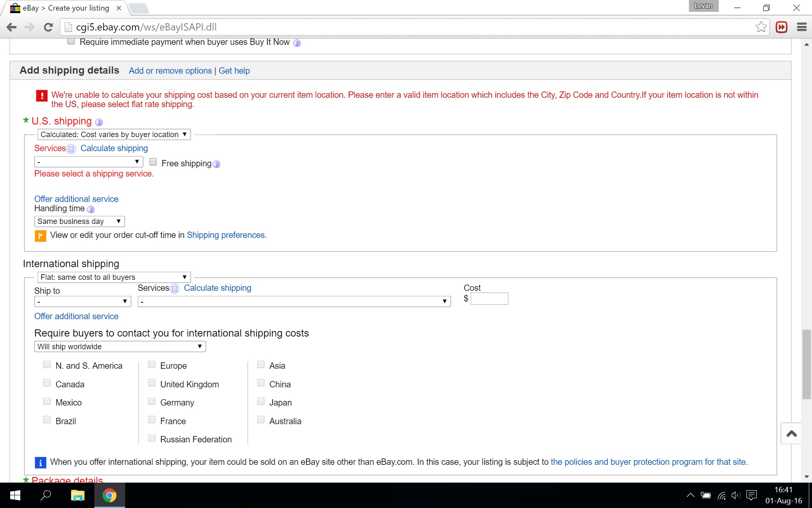Reload the page in Chrome
Screen dimensions: 812x508
[x=48, y=27]
